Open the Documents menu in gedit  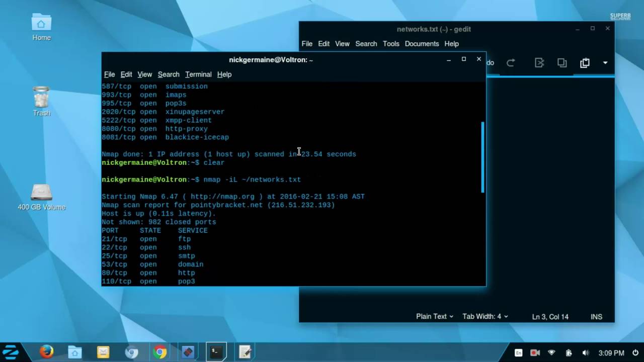point(422,44)
